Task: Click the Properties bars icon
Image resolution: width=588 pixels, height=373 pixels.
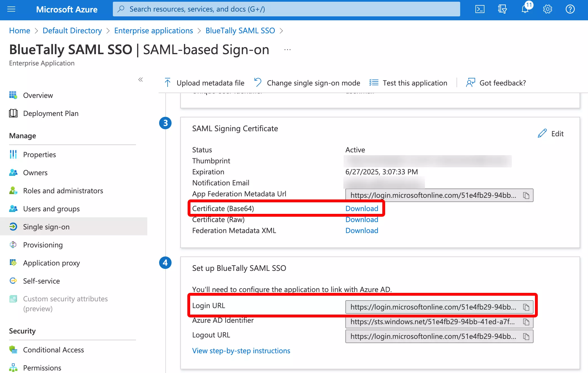Action: coord(13,155)
